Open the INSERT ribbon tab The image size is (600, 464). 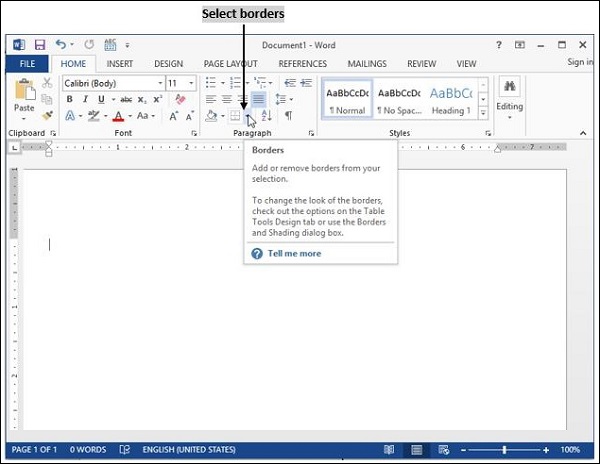(120, 64)
